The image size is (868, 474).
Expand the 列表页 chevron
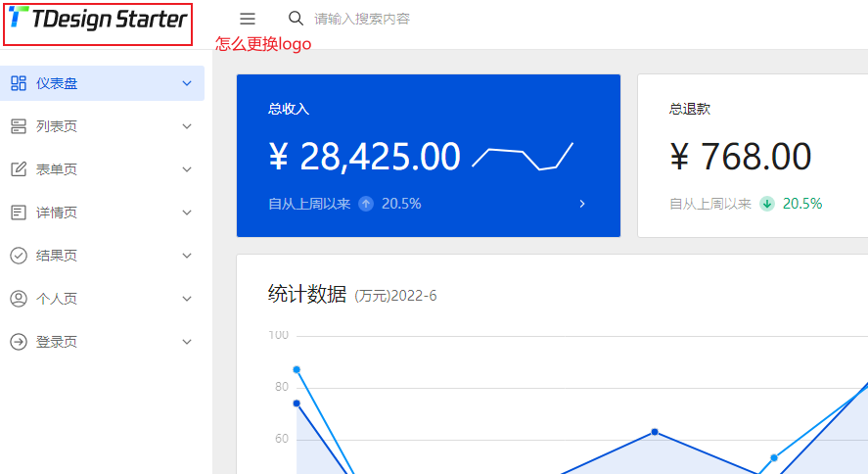coord(187,126)
